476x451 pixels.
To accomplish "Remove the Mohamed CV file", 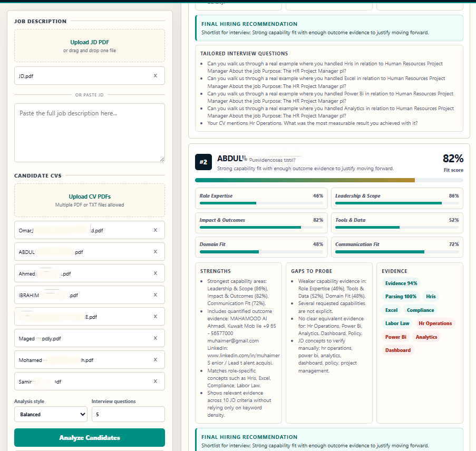I will click(155, 360).
